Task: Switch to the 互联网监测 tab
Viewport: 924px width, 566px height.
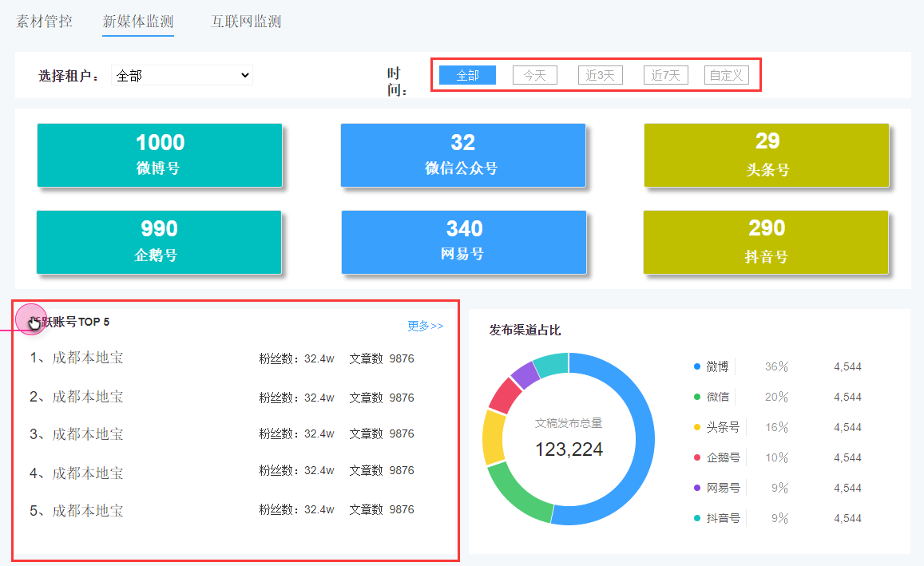Action: coord(246,22)
